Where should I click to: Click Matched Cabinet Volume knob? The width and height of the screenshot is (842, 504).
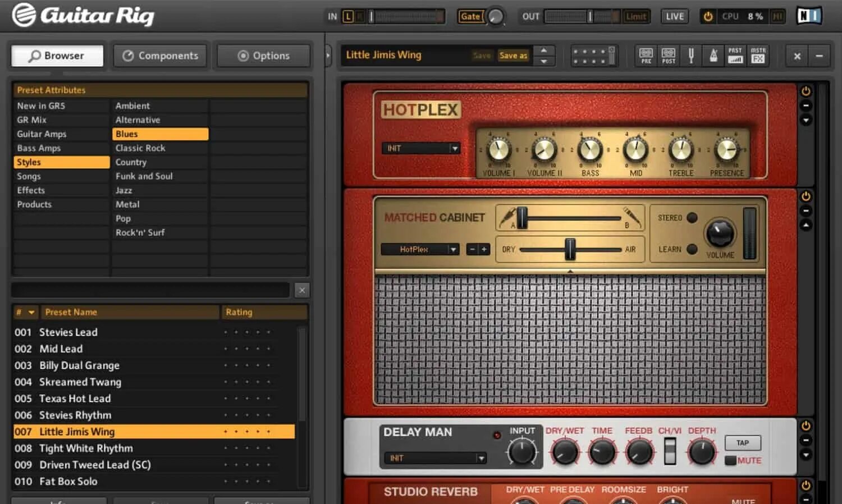[x=720, y=233]
